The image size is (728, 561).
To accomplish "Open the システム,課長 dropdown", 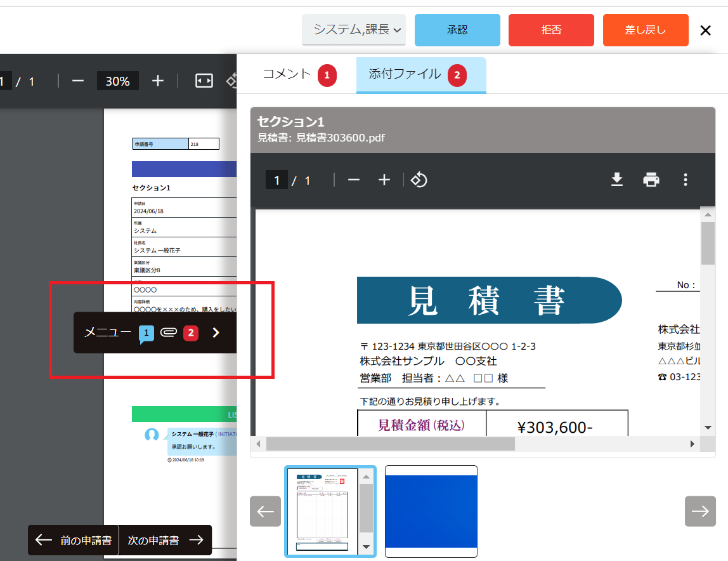I will (354, 30).
